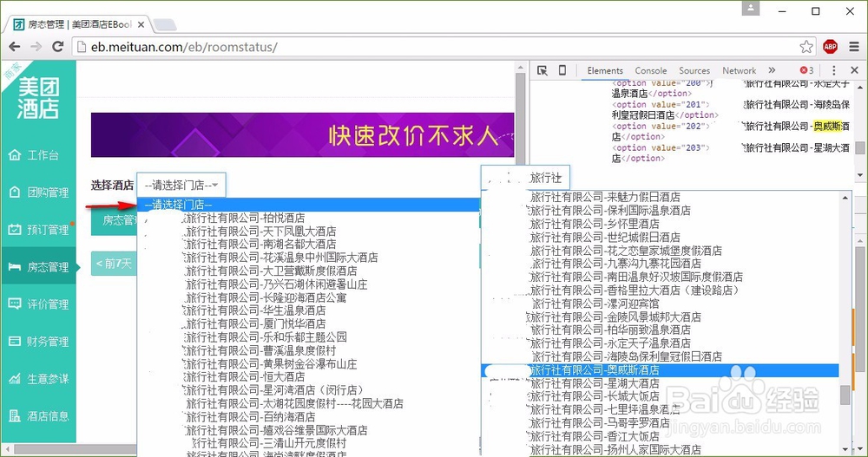Open Chrome's hamburger menu
868x457 pixels.
(x=853, y=47)
